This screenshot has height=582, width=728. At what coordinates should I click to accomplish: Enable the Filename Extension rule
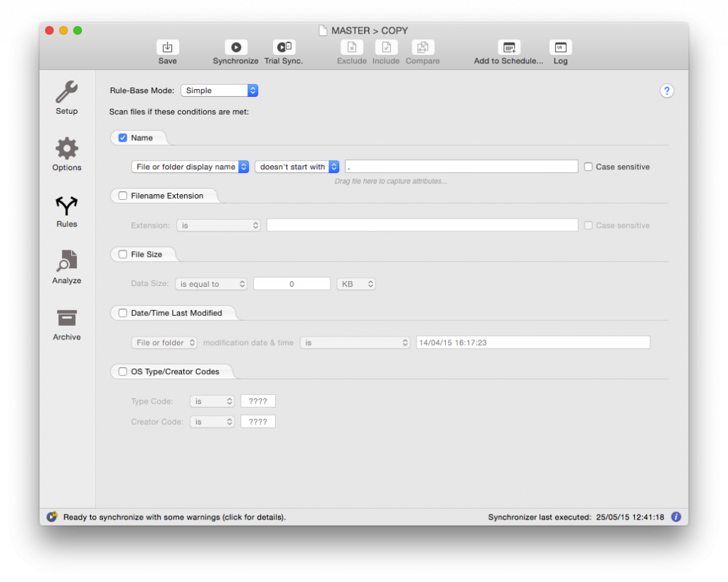click(123, 196)
